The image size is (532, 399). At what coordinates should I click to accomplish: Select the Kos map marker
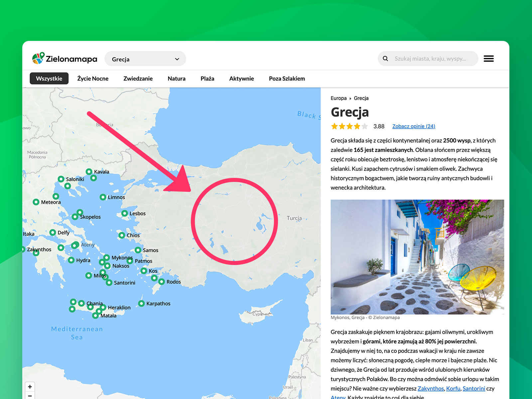pyautogui.click(x=144, y=271)
